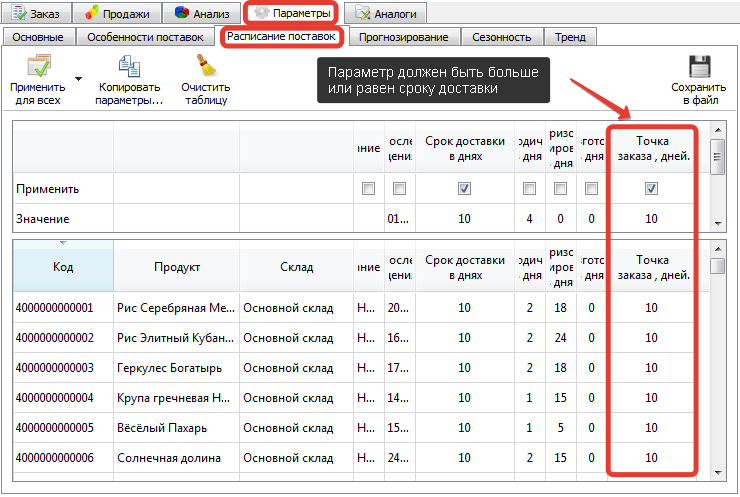Click the Код column header to sort
Image resolution: width=740 pixels, height=497 pixels.
(62, 267)
